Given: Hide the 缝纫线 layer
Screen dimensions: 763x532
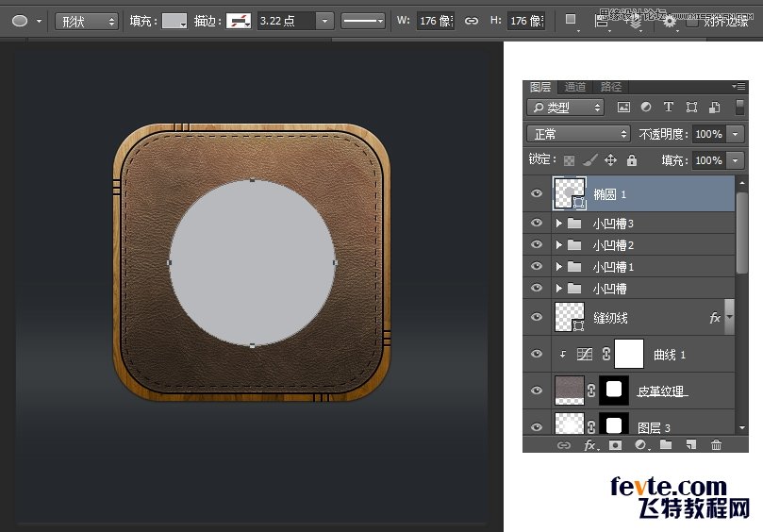Looking at the screenshot, I should 537,317.
